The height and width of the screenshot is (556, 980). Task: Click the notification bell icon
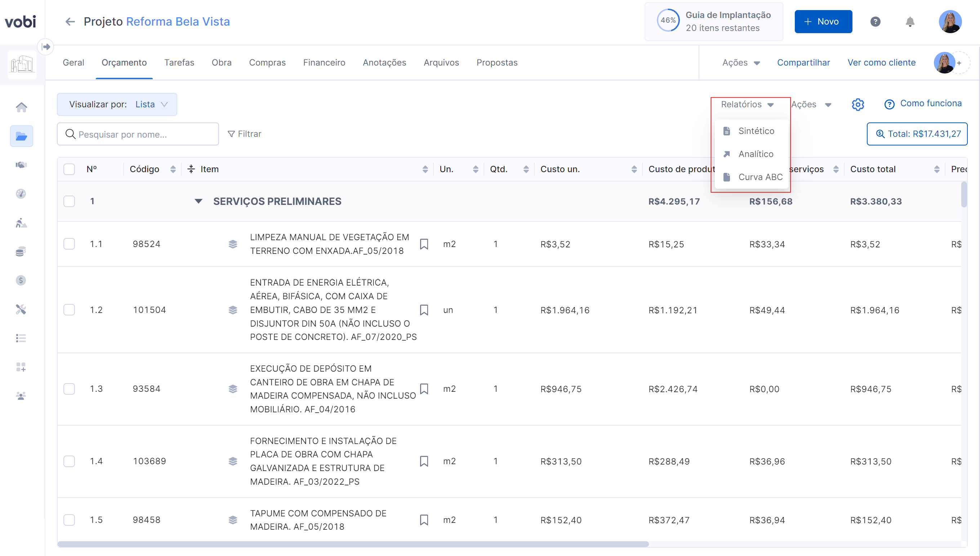(910, 22)
